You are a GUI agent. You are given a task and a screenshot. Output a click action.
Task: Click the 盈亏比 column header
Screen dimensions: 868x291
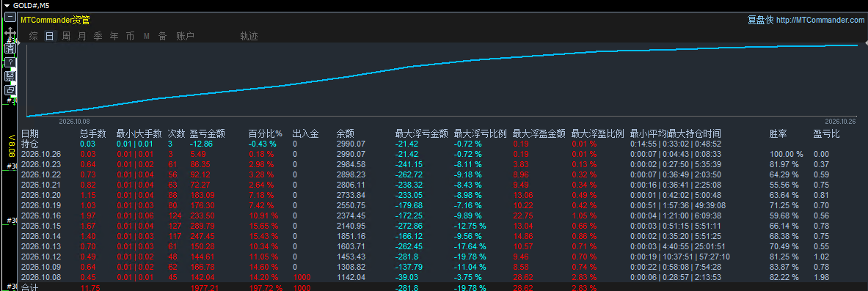(x=827, y=133)
